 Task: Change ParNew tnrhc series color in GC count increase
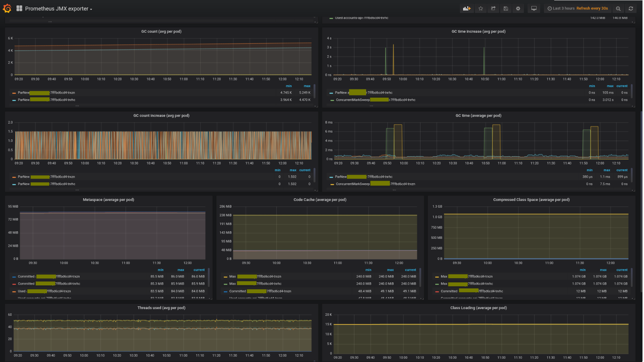click(14, 184)
